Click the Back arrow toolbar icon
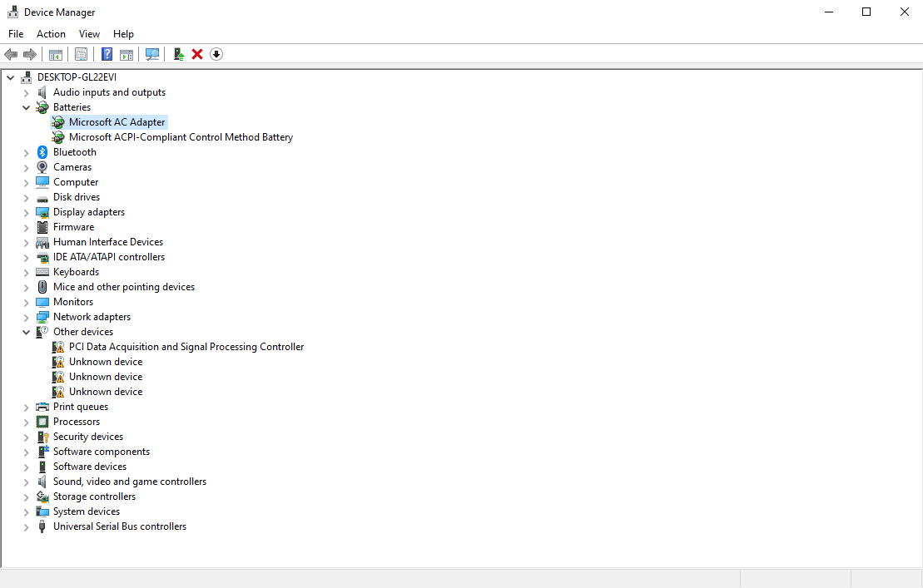923x588 pixels. click(11, 55)
